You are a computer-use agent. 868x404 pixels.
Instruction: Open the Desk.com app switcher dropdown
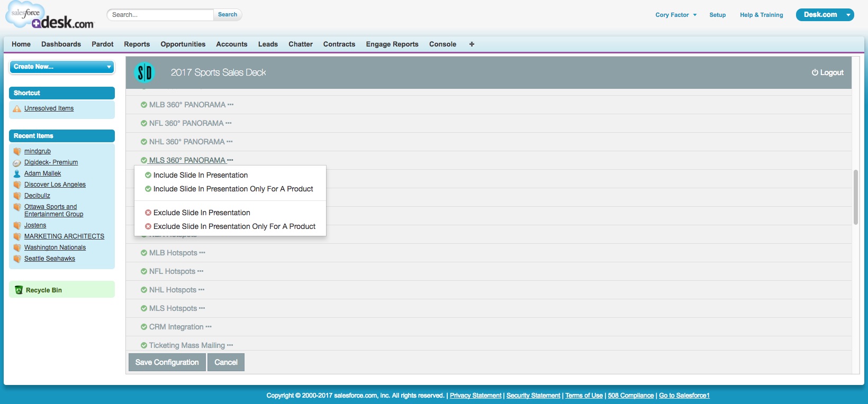[848, 15]
